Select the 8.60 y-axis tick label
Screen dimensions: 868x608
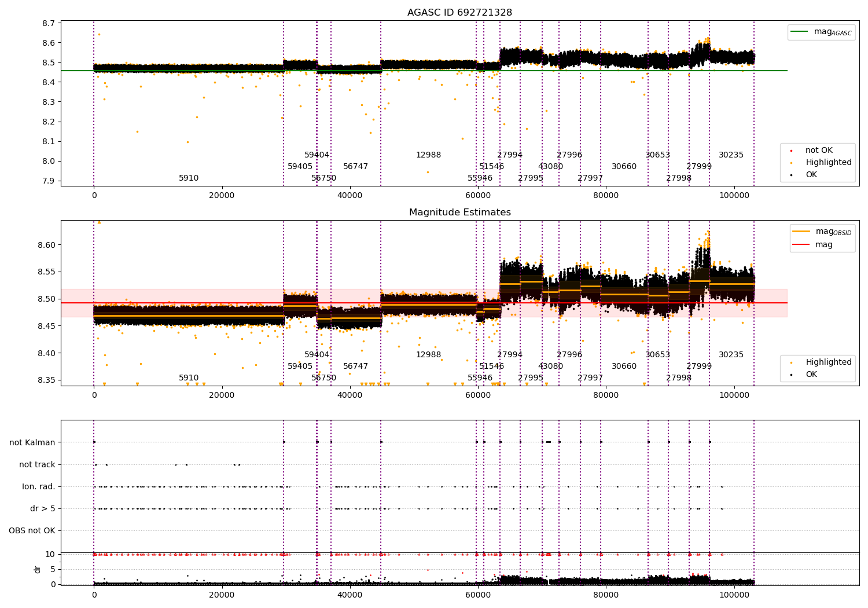[46, 245]
